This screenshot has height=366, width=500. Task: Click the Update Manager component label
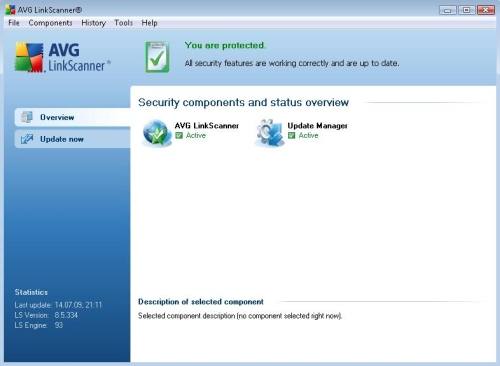317,126
